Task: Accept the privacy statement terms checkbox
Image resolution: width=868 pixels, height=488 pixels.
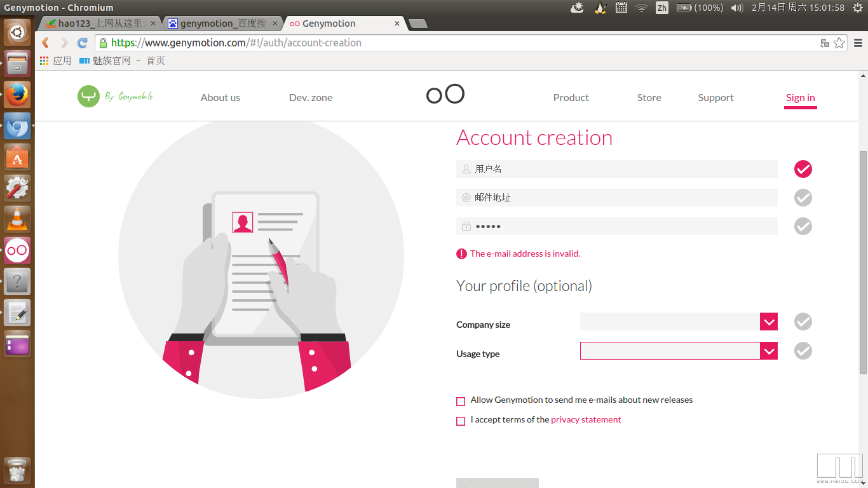Action: [x=461, y=421]
